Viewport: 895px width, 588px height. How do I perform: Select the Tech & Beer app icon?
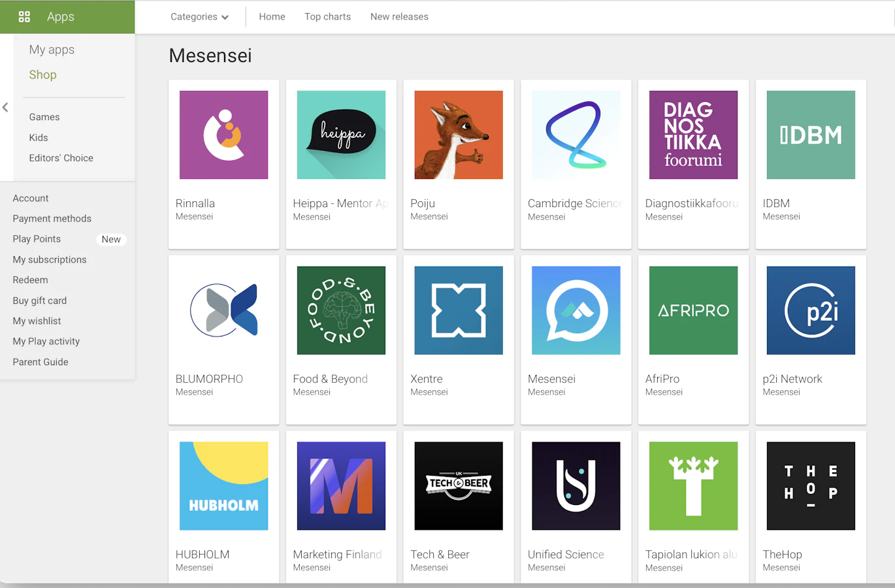click(459, 486)
